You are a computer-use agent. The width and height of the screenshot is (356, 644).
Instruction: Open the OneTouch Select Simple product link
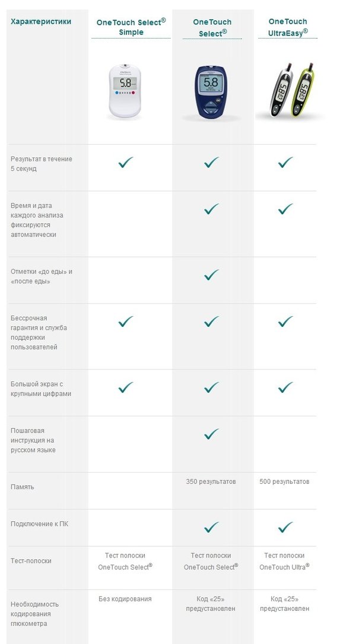click(131, 27)
